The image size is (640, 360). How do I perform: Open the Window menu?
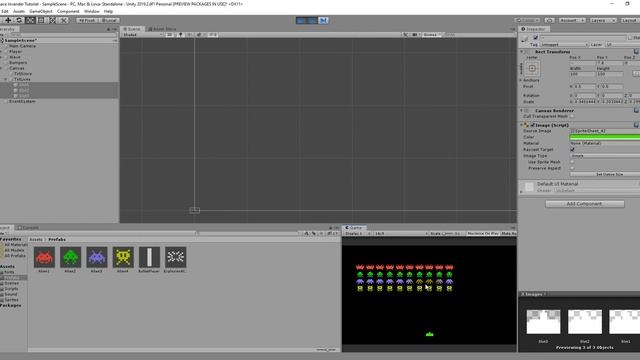[91, 11]
